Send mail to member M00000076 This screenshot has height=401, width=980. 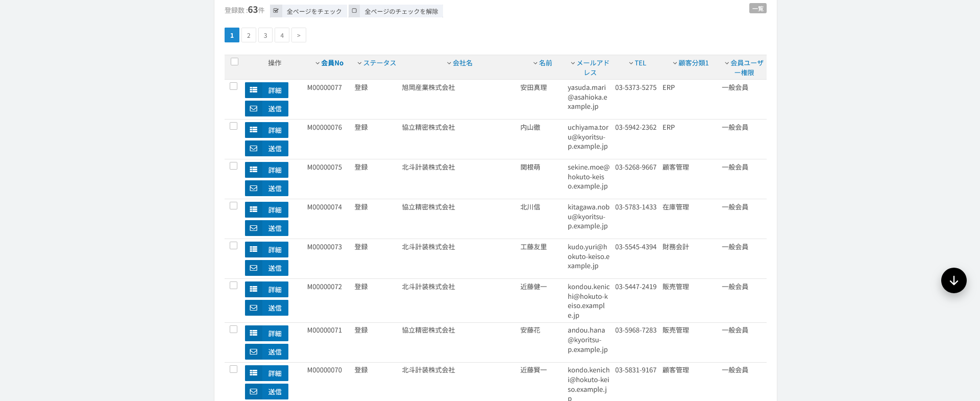(x=266, y=148)
